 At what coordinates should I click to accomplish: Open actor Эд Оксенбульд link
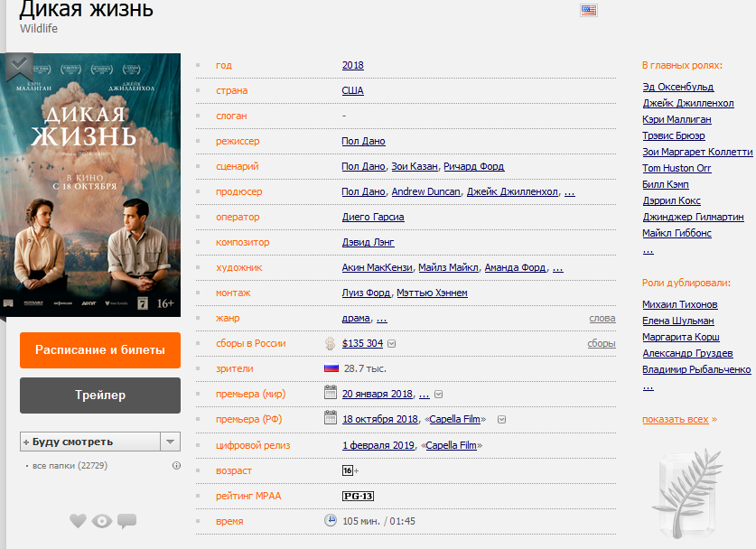678,88
